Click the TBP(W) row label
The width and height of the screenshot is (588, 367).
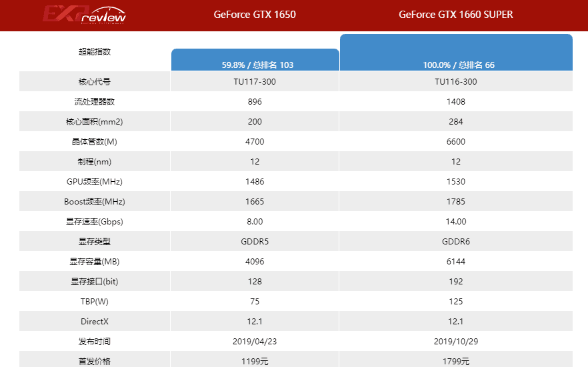(x=95, y=302)
